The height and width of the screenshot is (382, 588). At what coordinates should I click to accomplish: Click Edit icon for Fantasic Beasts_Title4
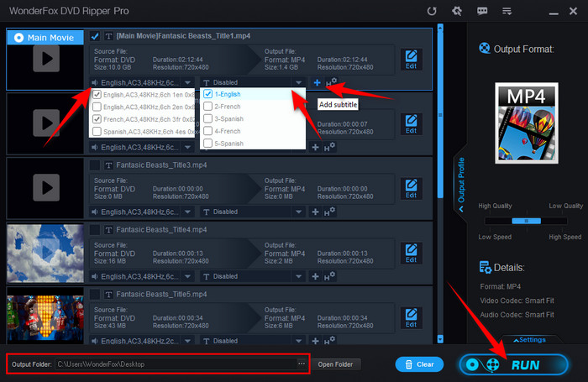[411, 253]
